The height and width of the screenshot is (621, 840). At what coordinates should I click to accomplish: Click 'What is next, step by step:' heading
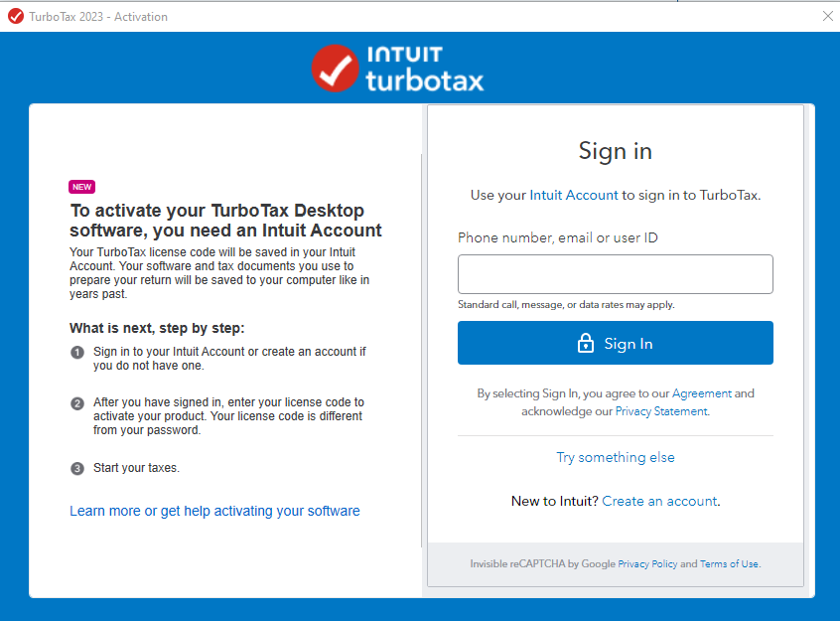(x=157, y=328)
